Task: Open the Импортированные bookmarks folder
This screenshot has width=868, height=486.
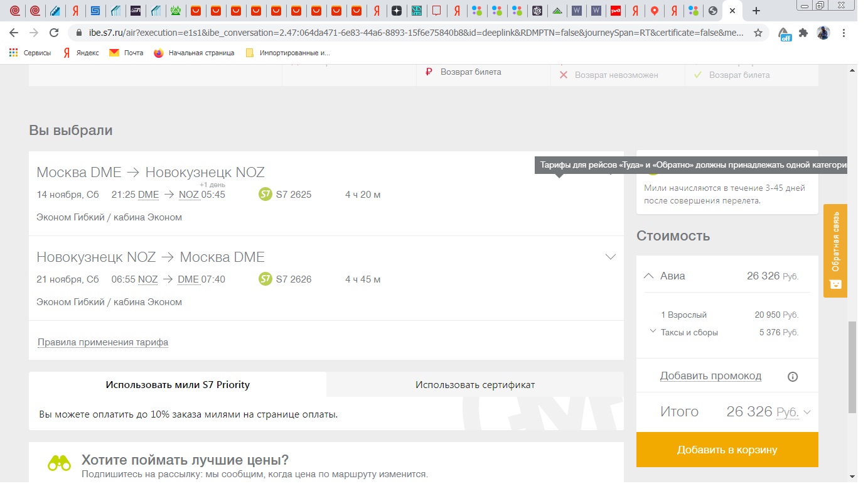Action: (287, 53)
